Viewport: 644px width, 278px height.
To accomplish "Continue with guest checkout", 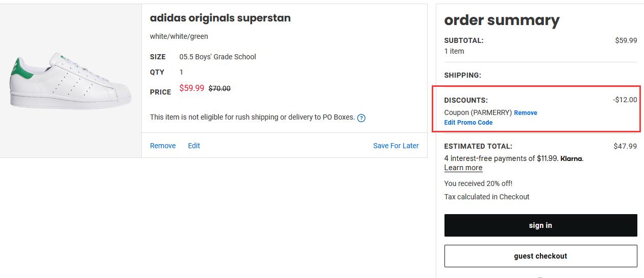I will click(x=540, y=256).
